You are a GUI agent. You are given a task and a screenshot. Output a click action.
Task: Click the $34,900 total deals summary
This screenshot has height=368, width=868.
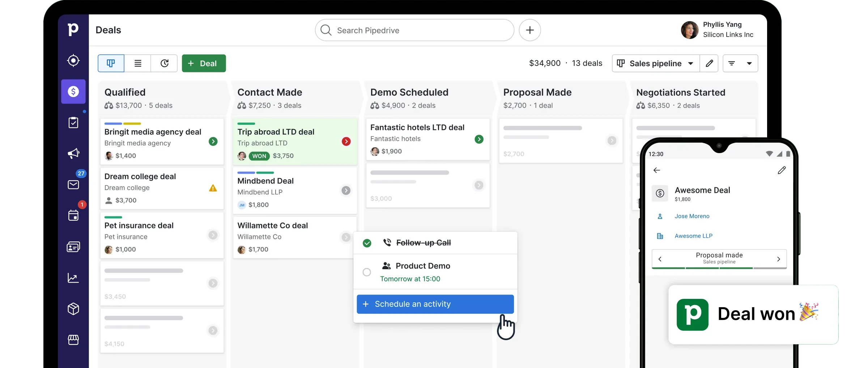click(x=566, y=63)
